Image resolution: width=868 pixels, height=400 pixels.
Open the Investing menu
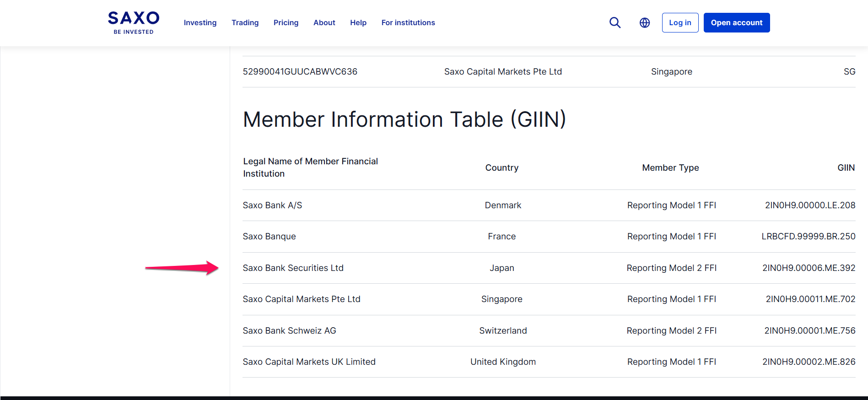(200, 22)
